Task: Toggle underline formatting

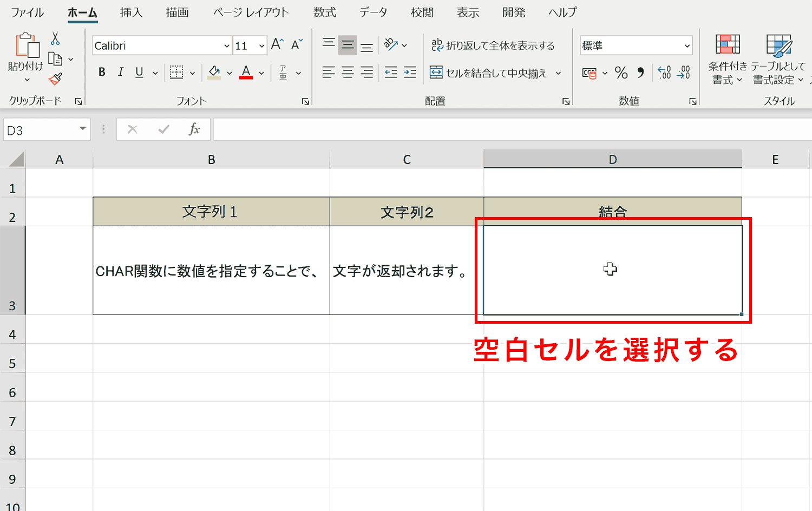Action: (139, 72)
